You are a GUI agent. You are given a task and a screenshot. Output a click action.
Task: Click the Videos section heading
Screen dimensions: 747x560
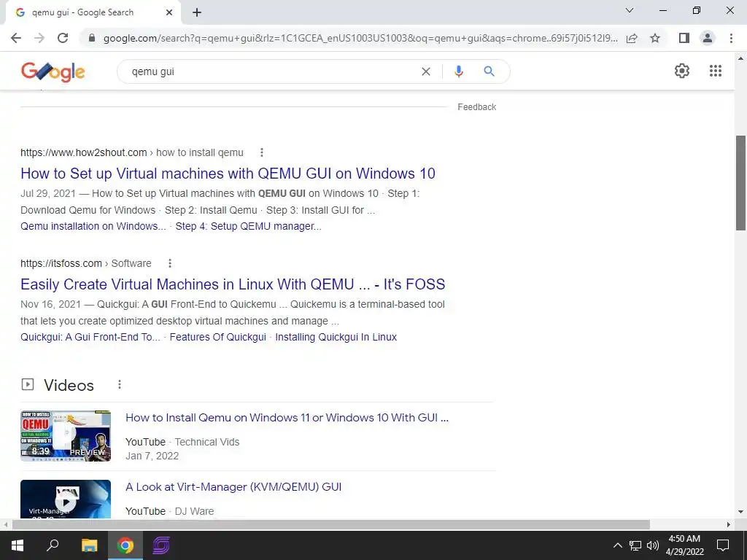pyautogui.click(x=69, y=385)
